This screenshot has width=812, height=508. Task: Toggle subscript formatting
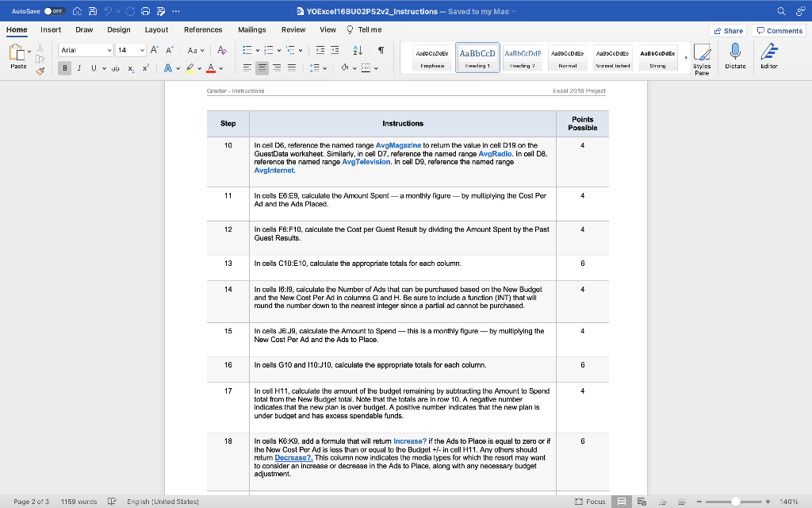click(131, 68)
